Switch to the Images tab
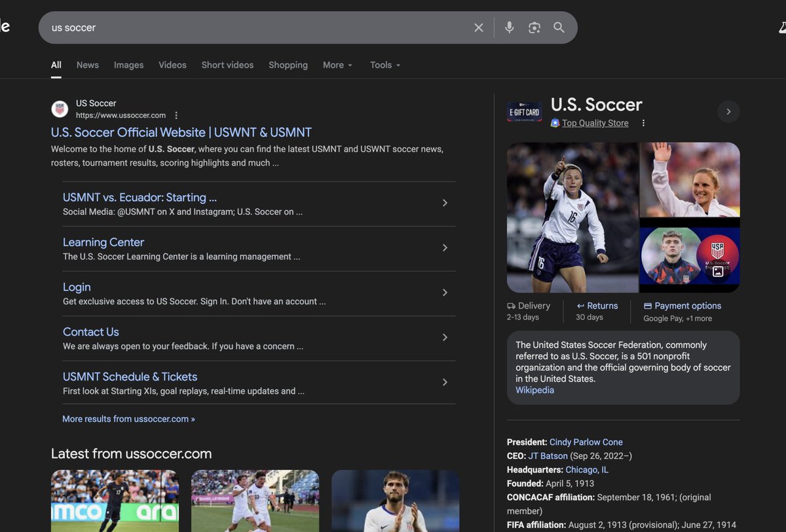Viewport: 786px width, 532px height. click(x=129, y=65)
